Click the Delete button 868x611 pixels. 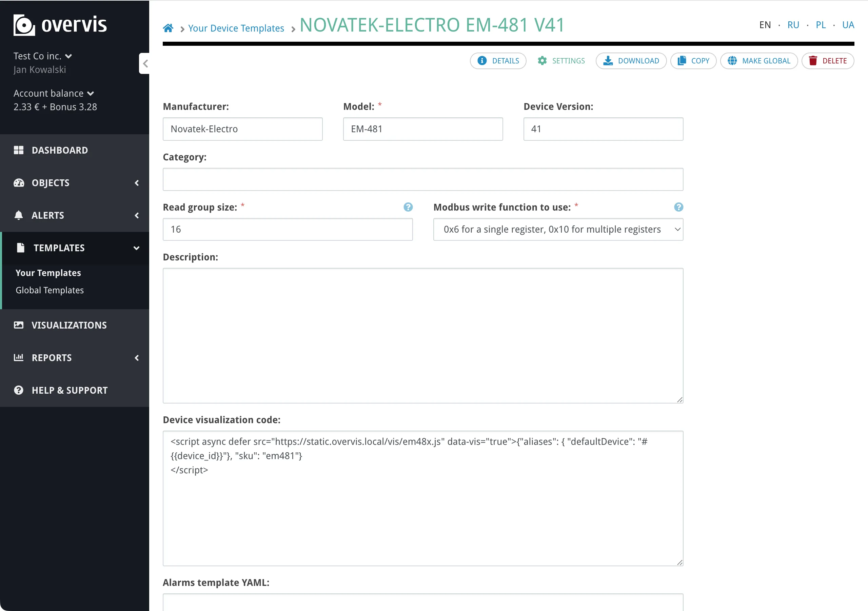point(828,60)
